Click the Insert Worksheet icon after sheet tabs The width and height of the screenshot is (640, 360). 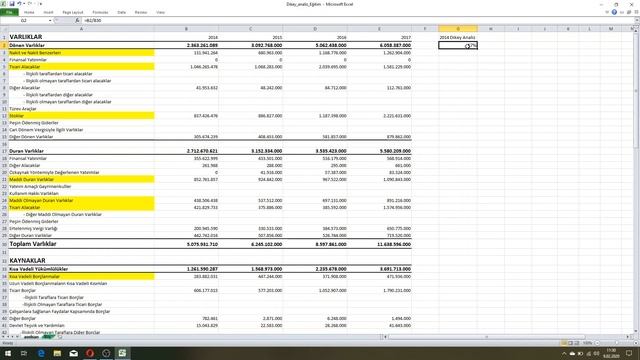(x=60, y=337)
